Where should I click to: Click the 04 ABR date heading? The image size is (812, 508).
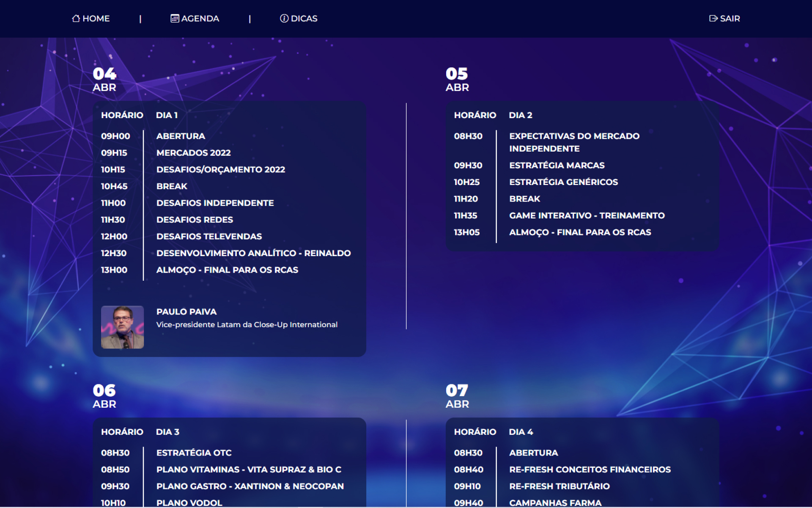pyautogui.click(x=104, y=79)
